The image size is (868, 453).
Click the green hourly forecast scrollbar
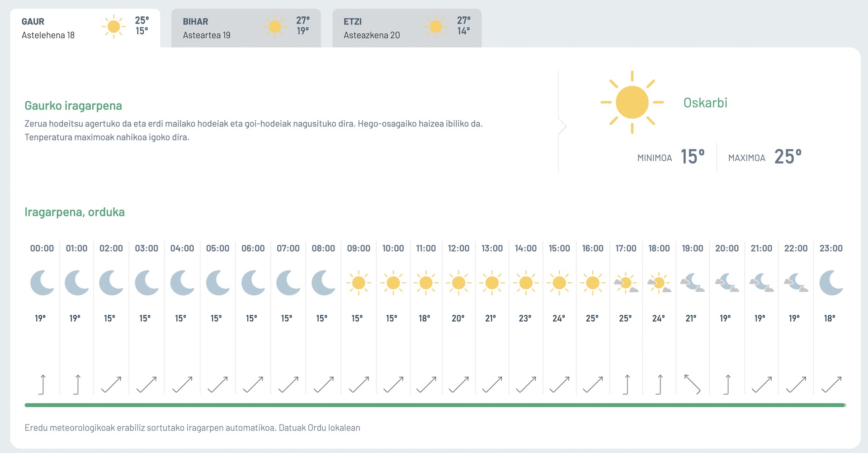point(435,405)
